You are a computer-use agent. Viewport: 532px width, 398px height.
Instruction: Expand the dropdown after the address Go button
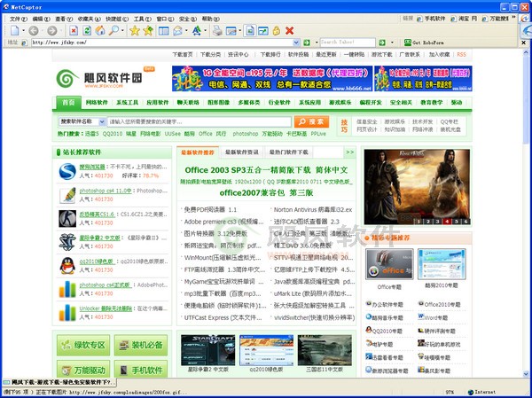tap(317, 43)
